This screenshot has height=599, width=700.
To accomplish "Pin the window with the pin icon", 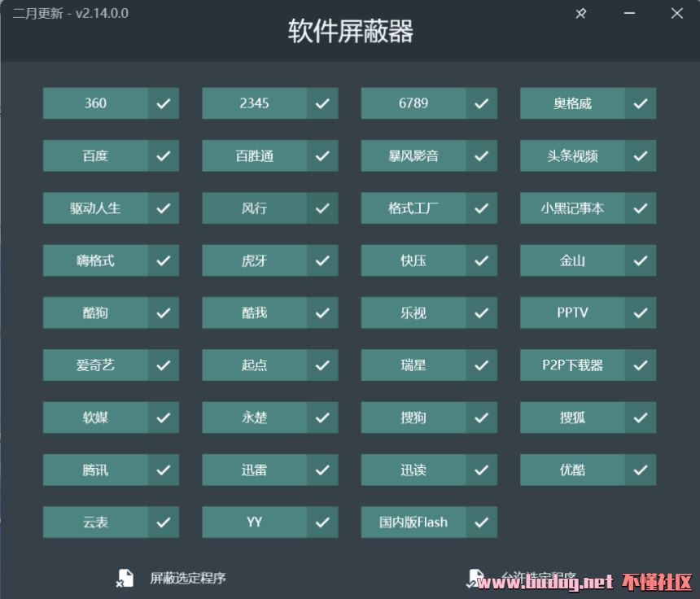I will pos(580,13).
